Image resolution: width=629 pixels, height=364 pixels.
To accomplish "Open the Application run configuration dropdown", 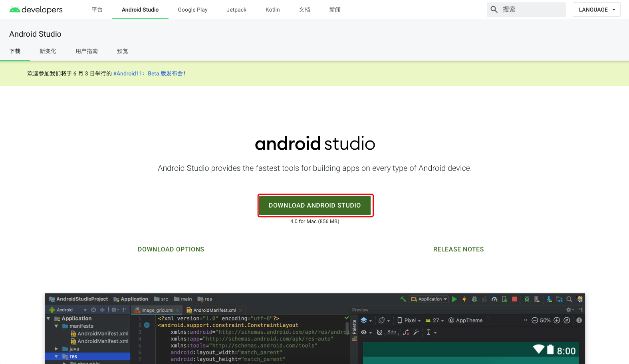I will tap(429, 299).
